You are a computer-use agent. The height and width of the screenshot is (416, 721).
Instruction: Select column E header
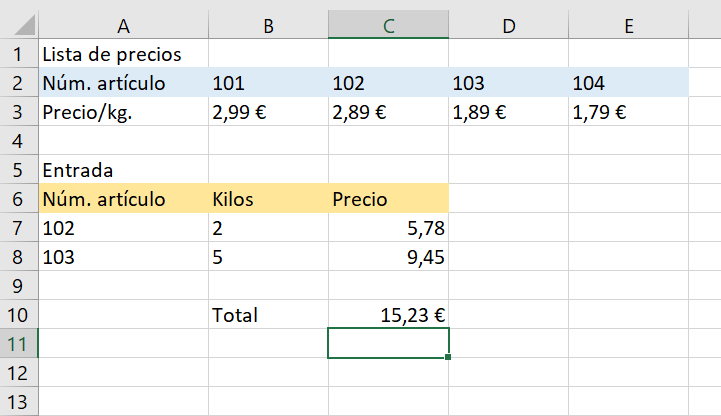[629, 25]
